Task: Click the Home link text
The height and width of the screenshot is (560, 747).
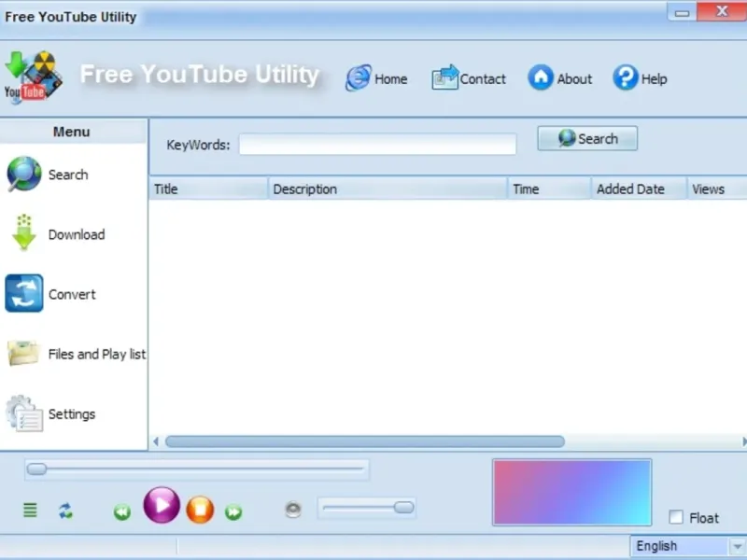Action: coord(390,79)
